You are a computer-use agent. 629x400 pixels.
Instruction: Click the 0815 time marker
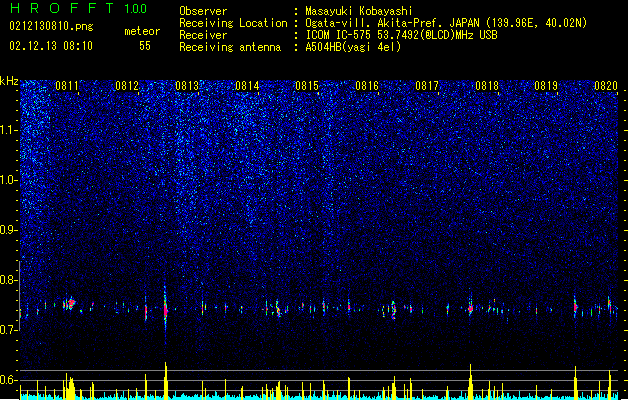[307, 86]
